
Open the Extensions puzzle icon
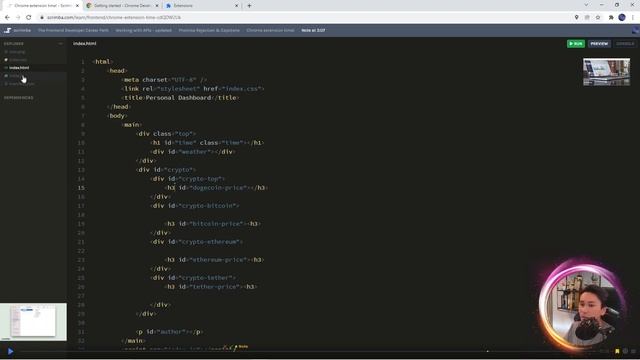coord(611,18)
